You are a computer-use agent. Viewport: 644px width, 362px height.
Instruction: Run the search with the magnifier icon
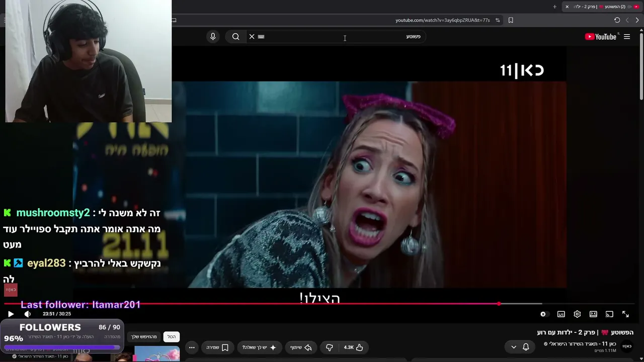235,36
